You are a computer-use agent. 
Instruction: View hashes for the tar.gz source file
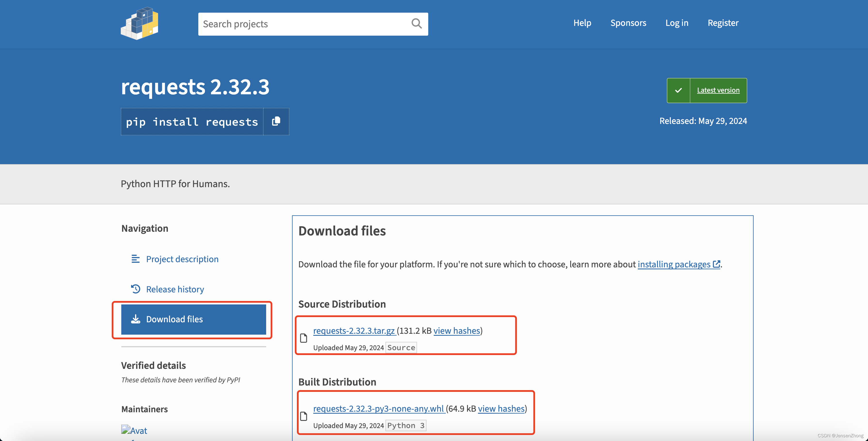click(457, 330)
